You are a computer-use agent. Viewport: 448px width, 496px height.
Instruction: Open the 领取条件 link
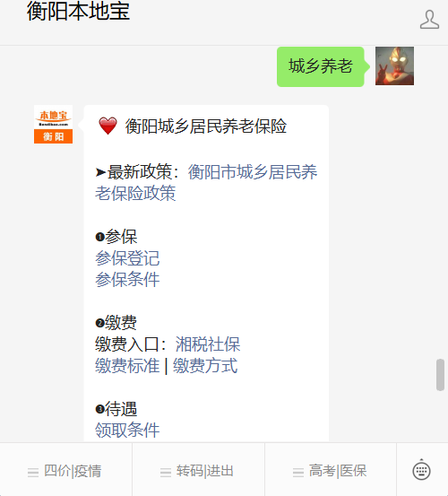(127, 431)
